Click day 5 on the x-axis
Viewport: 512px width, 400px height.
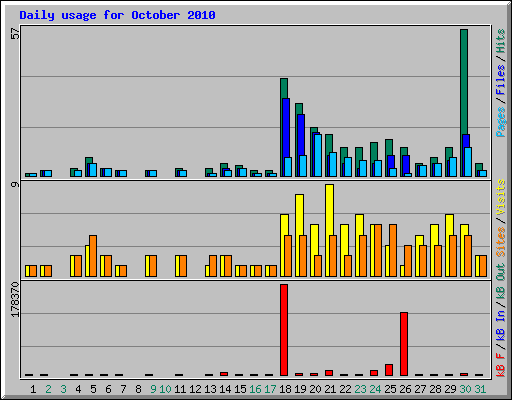coord(93,389)
